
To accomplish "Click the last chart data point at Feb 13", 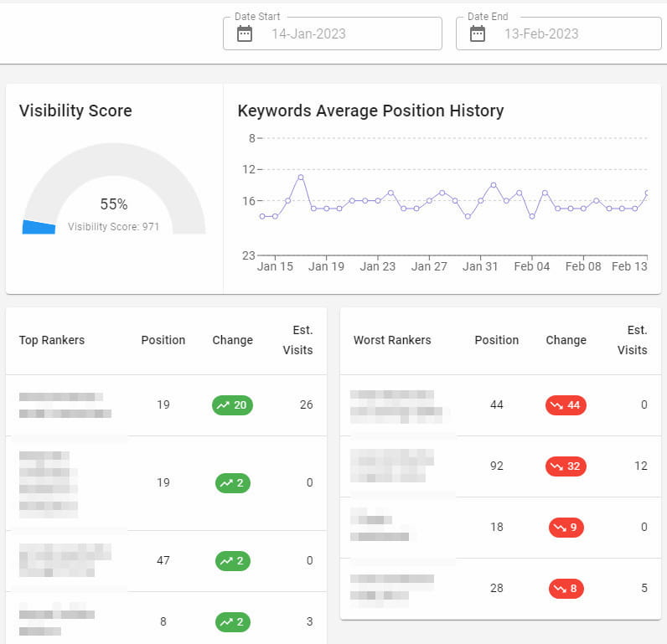I will (x=647, y=193).
